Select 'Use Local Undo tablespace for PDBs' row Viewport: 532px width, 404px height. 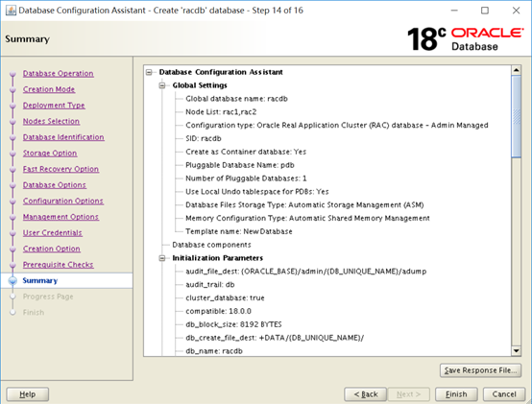256,192
